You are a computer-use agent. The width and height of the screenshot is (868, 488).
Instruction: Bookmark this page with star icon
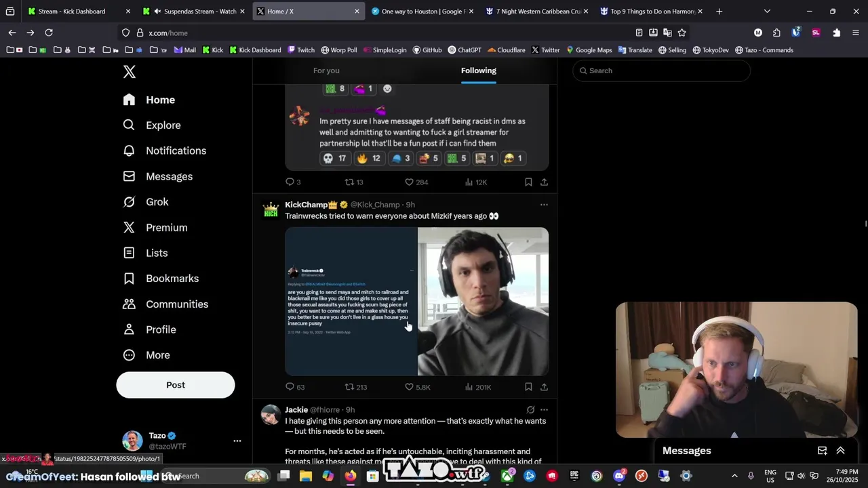click(682, 33)
